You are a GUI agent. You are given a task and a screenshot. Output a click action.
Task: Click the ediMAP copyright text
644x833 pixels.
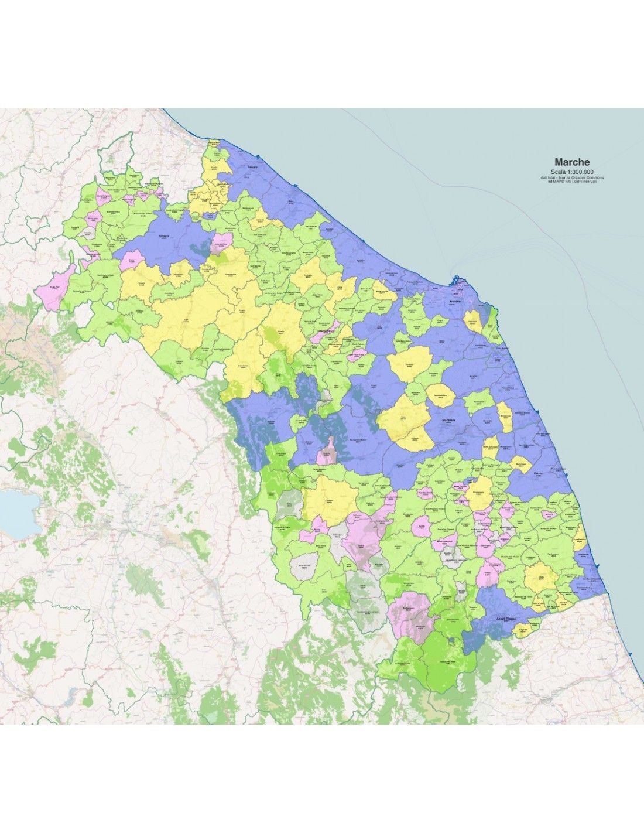click(x=572, y=182)
